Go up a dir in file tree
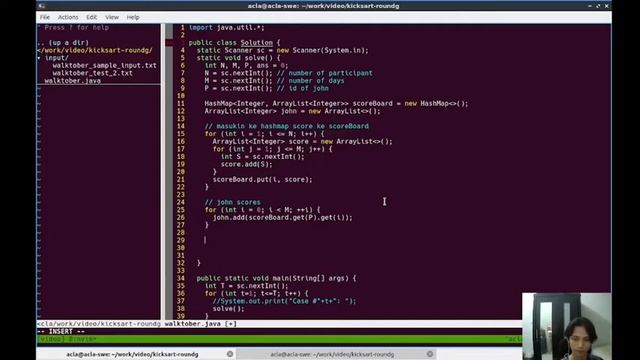Image resolution: width=640 pixels, height=360 pixels. (63, 42)
